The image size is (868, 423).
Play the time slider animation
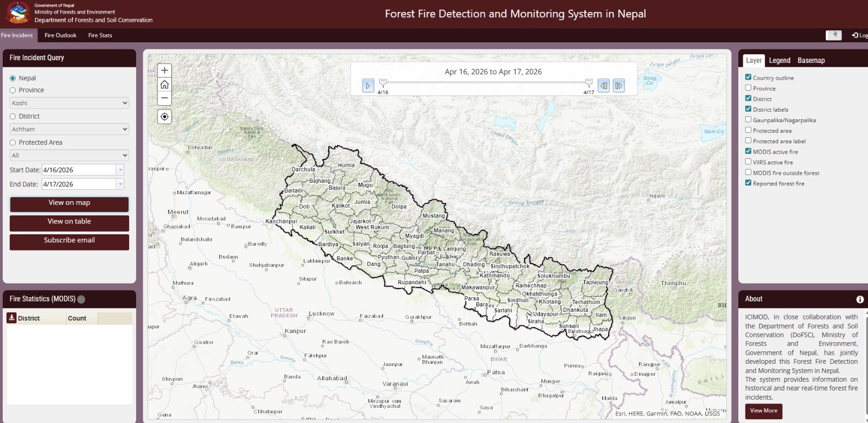pyautogui.click(x=368, y=86)
